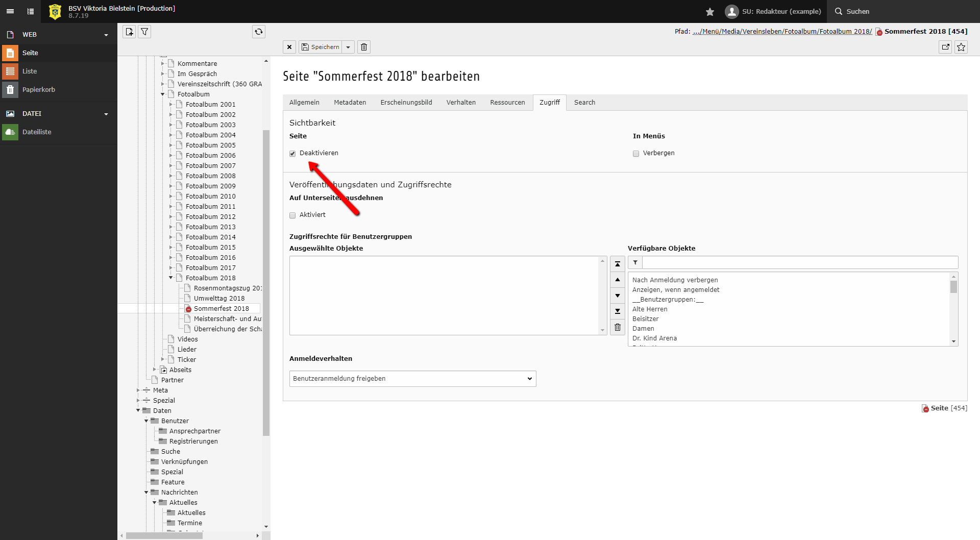Follow the Fotoalbum 2018 path link
980x540 pixels.
pyautogui.click(x=846, y=32)
